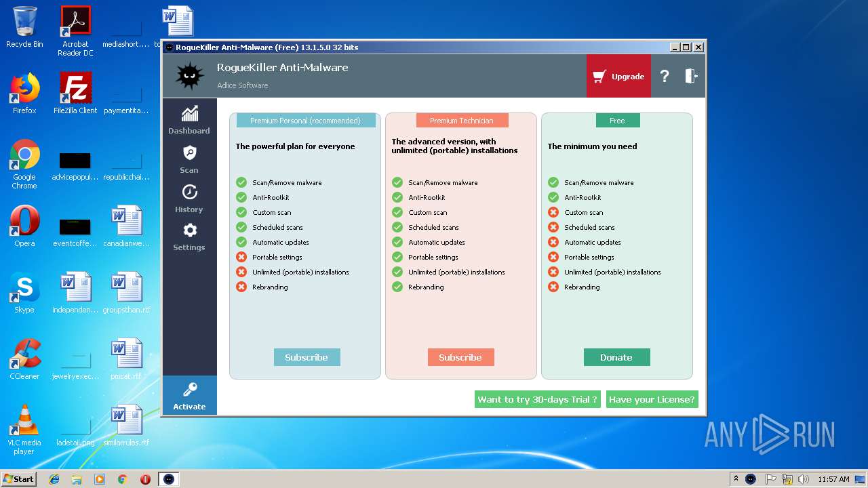Image resolution: width=868 pixels, height=488 pixels.
Task: Click 'Have your License?' button
Action: 652,399
